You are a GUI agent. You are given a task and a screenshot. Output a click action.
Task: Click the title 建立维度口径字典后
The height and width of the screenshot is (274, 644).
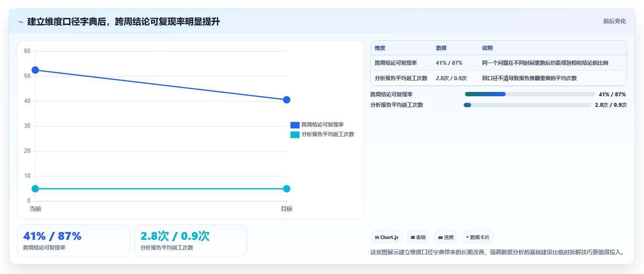[x=123, y=22]
